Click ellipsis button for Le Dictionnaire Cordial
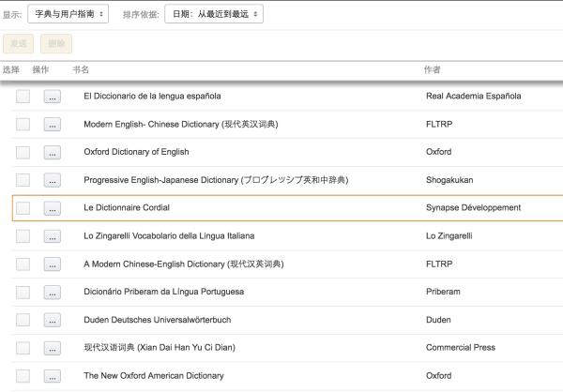 pos(53,208)
